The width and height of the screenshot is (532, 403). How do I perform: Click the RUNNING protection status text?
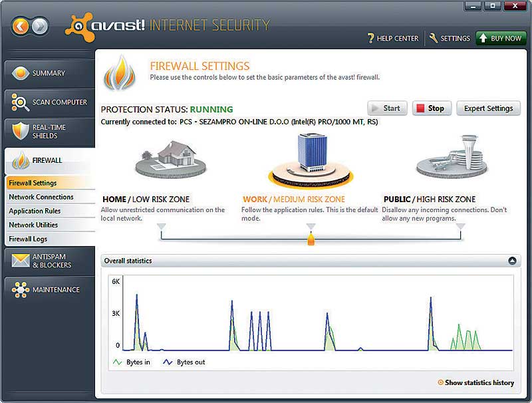[211, 110]
